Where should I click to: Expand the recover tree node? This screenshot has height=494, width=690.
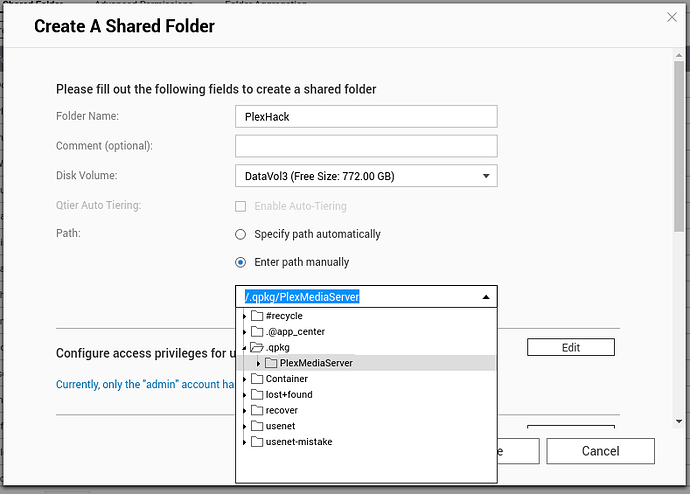[245, 411]
